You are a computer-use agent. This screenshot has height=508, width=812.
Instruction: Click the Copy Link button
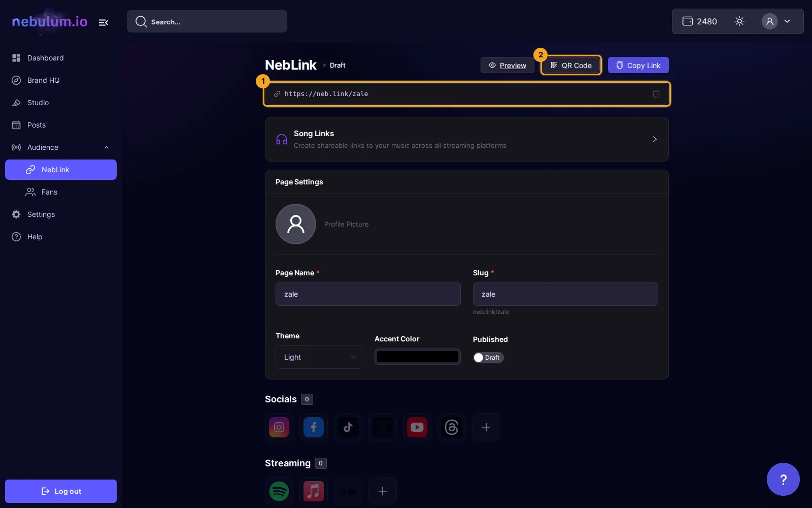(638, 65)
